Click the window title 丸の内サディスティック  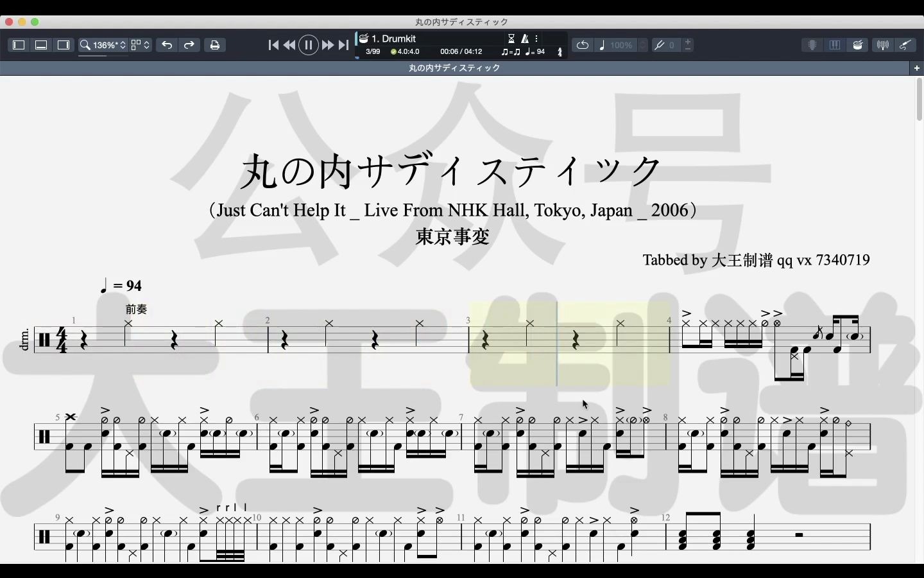click(x=462, y=22)
